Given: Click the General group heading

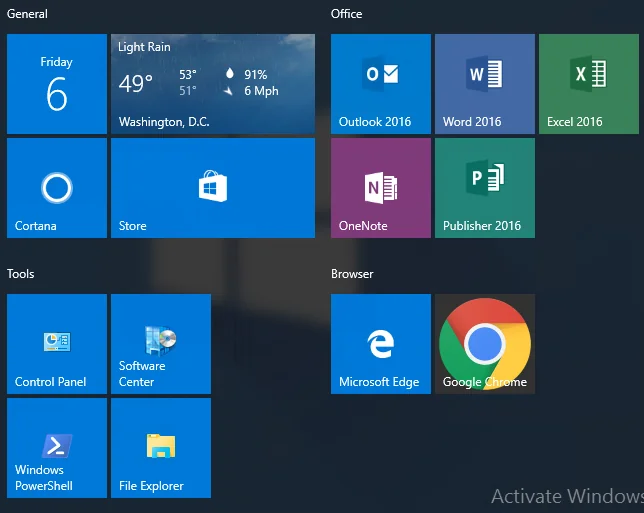Looking at the screenshot, I should [x=27, y=14].
